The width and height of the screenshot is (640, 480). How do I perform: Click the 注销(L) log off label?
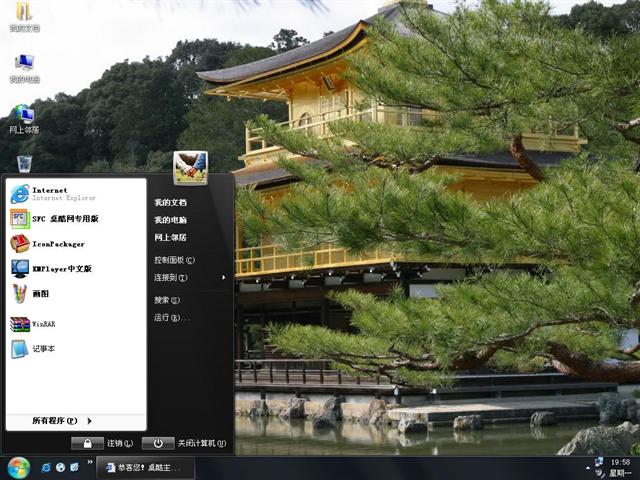(120, 443)
